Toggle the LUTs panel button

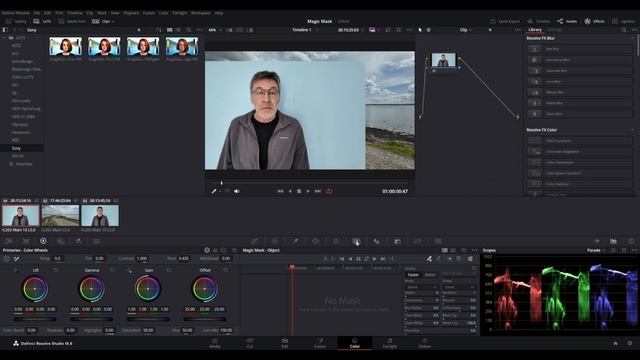click(x=42, y=21)
